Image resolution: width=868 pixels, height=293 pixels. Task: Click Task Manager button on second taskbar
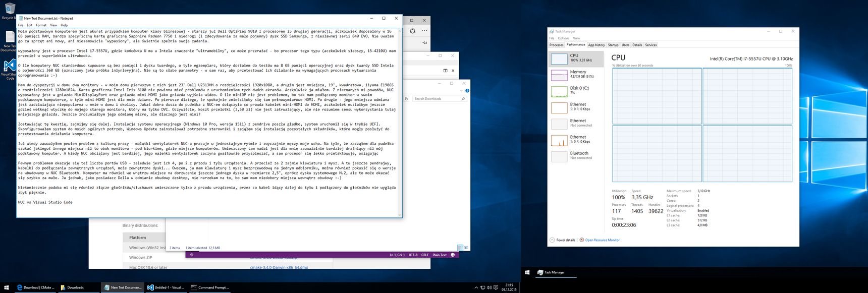pyautogui.click(x=555, y=272)
